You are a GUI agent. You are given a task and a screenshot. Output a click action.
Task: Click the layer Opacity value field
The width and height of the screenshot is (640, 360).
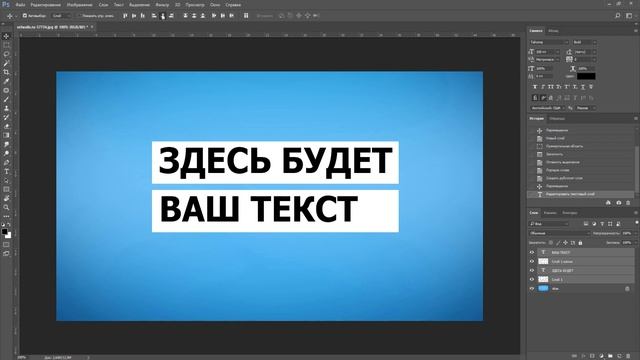coord(627,233)
